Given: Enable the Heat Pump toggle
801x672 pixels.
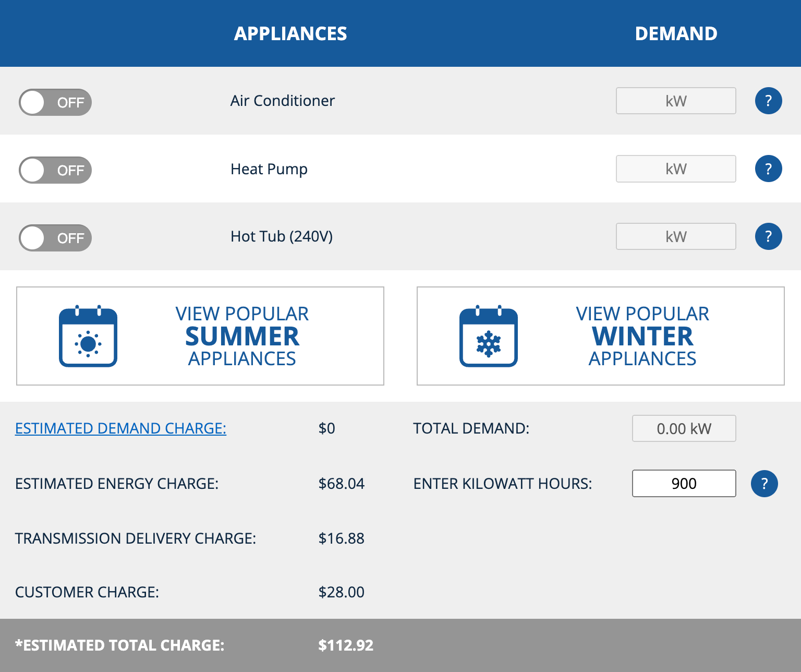Looking at the screenshot, I should (55, 170).
